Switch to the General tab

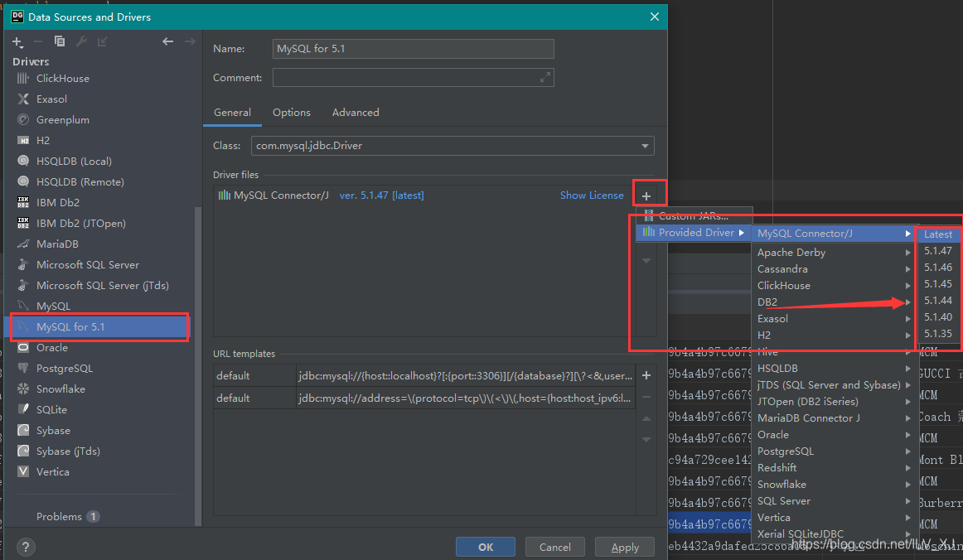(x=232, y=113)
